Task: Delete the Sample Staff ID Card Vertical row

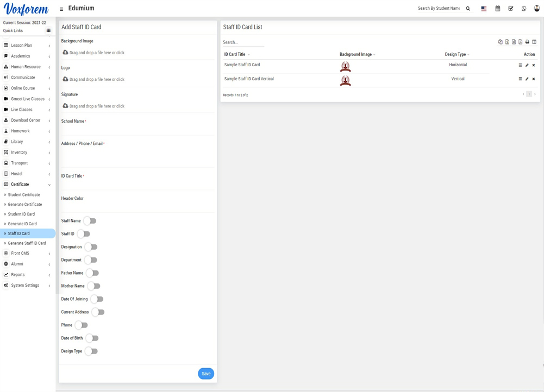Action: 534,79
